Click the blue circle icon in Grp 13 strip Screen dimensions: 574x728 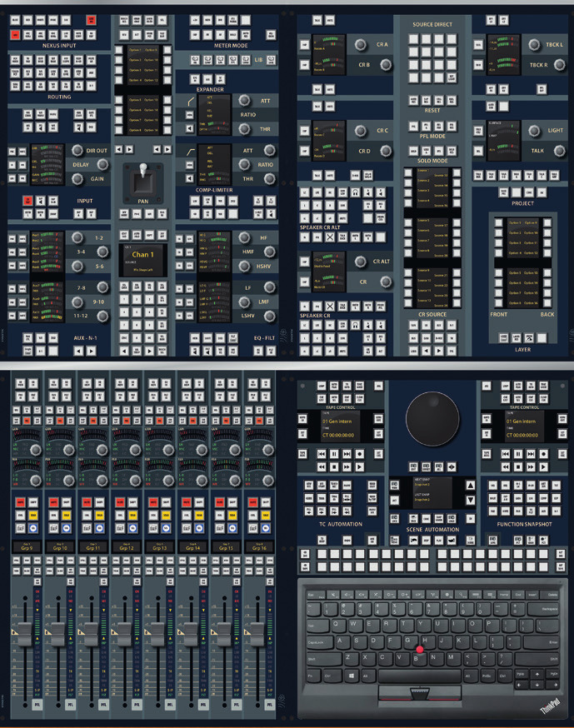166,528
